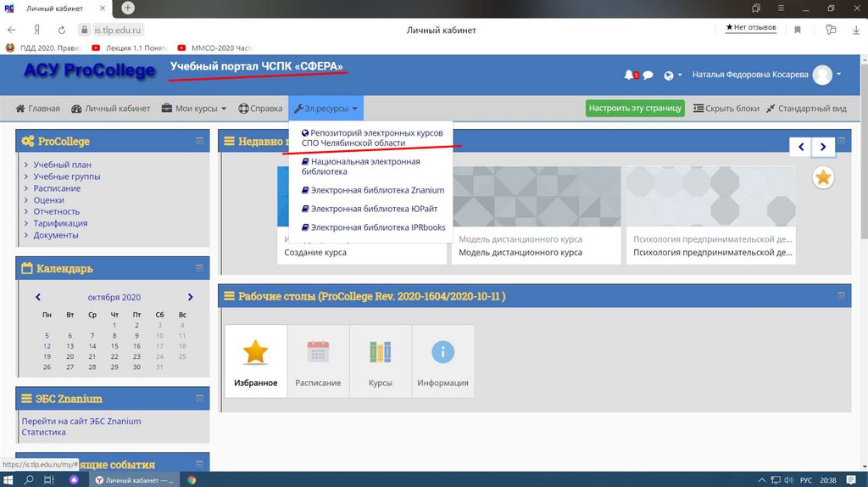Select calendar day 12
868x487 pixels.
coord(47,346)
